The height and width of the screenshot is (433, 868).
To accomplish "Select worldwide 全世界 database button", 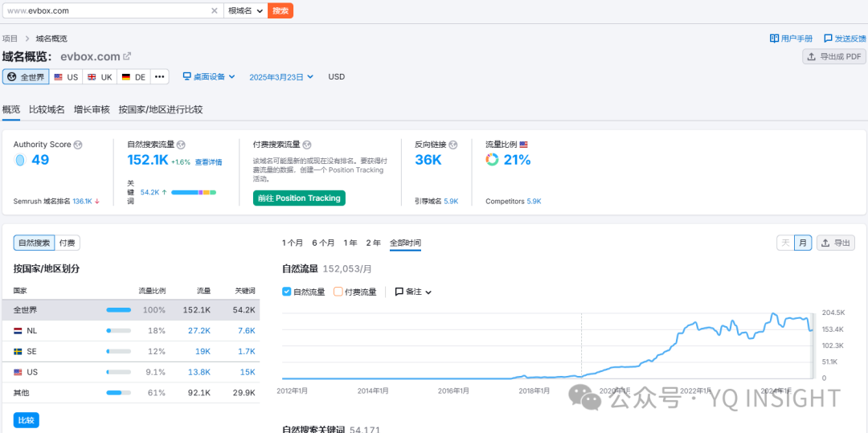I will [26, 77].
